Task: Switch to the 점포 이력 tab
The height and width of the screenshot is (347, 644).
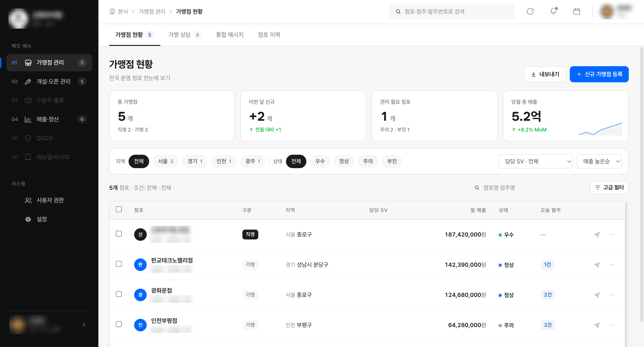Action: coord(269,35)
